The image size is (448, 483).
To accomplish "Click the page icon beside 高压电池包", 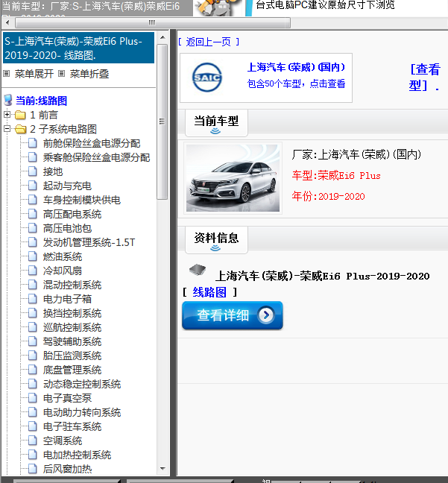I will [x=33, y=228].
